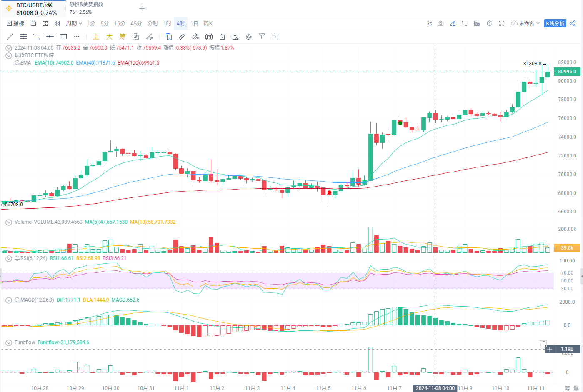This screenshot has height=392, width=583.
Task: Click the share icon
Action: point(573,23)
